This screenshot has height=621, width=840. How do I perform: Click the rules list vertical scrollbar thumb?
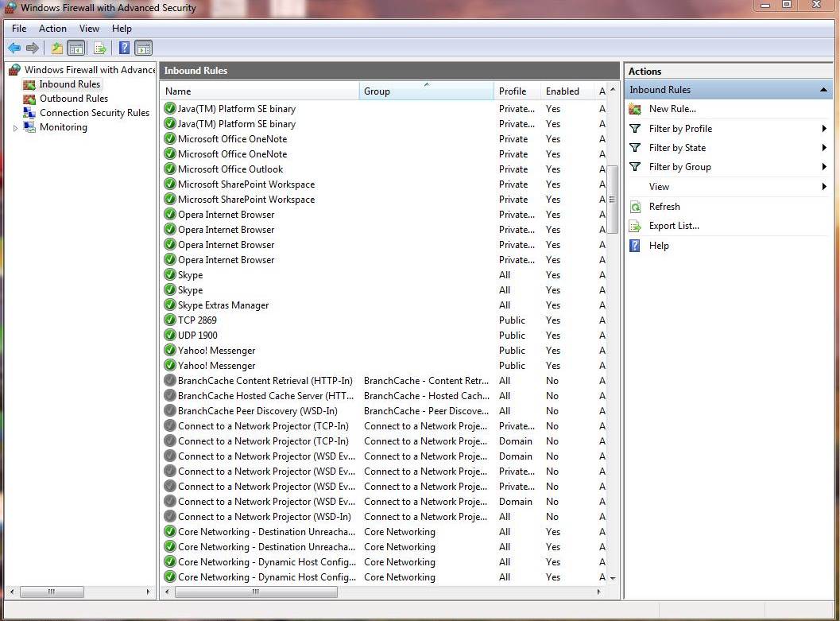pos(613,199)
